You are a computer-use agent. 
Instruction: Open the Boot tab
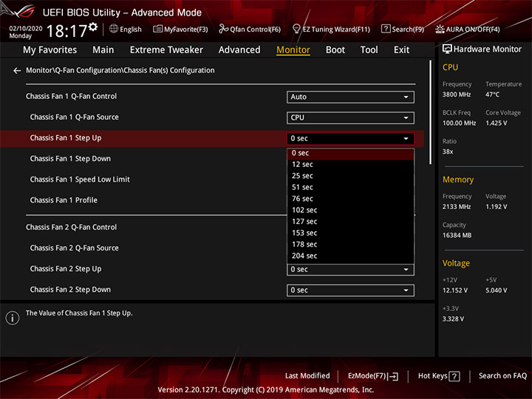[335, 50]
